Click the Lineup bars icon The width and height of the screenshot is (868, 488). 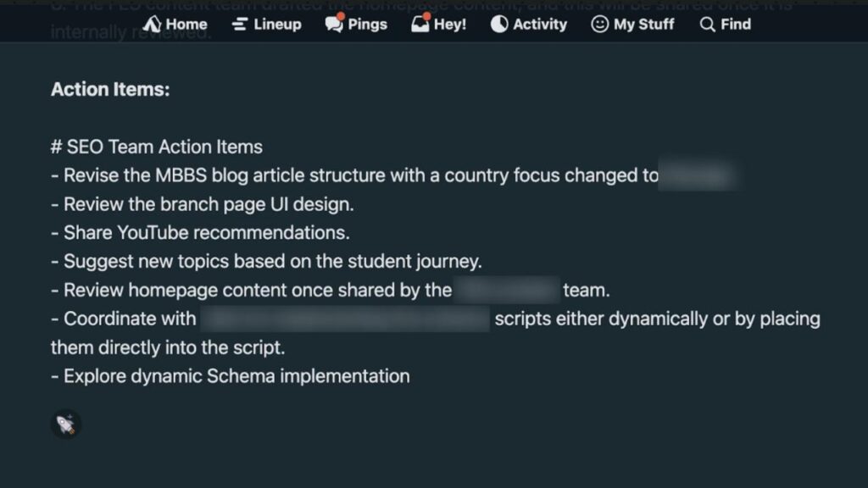tap(240, 25)
